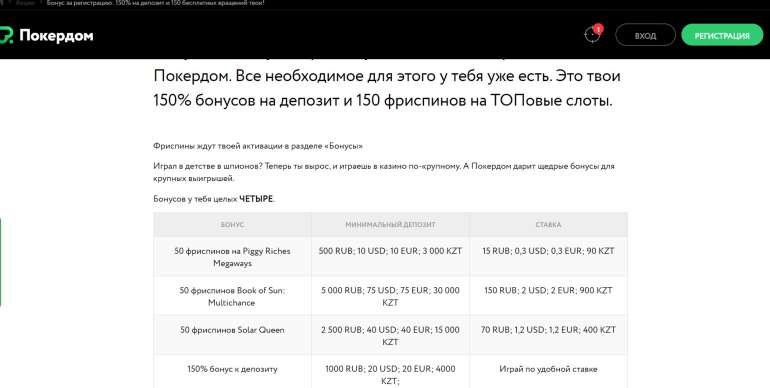Click the БОНУС column header
Viewport: 770px width, 388px height.
(x=232, y=224)
